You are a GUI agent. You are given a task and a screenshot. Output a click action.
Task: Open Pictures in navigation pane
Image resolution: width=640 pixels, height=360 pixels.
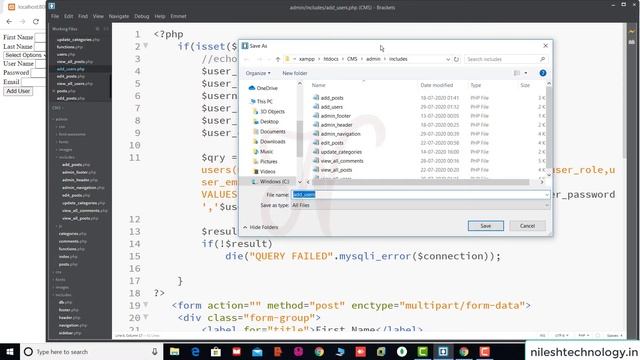point(265,162)
